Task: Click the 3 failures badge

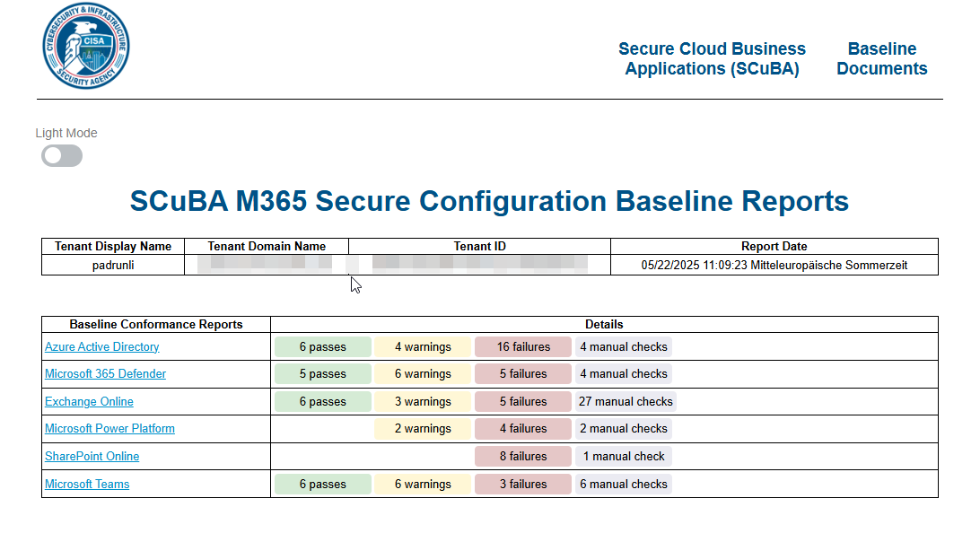Action: 523,484
